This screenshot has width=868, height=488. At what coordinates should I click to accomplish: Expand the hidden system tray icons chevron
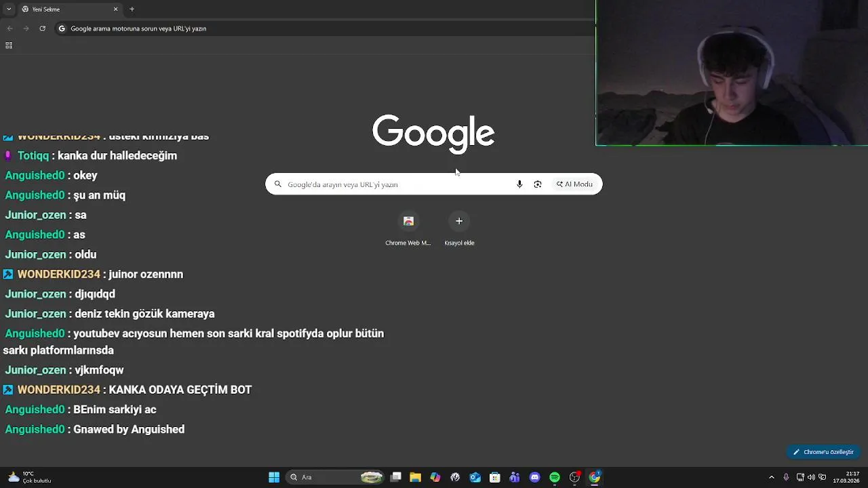tap(771, 477)
